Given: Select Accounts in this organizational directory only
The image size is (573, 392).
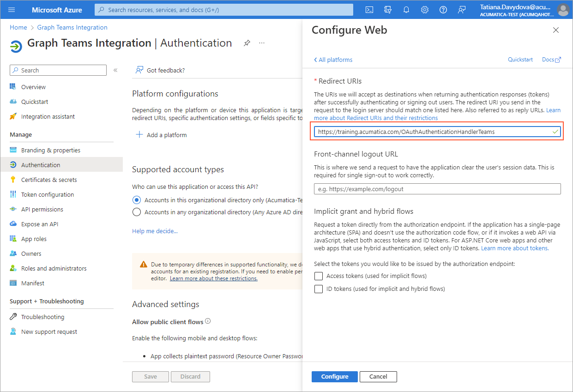Looking at the screenshot, I should click(x=136, y=200).
